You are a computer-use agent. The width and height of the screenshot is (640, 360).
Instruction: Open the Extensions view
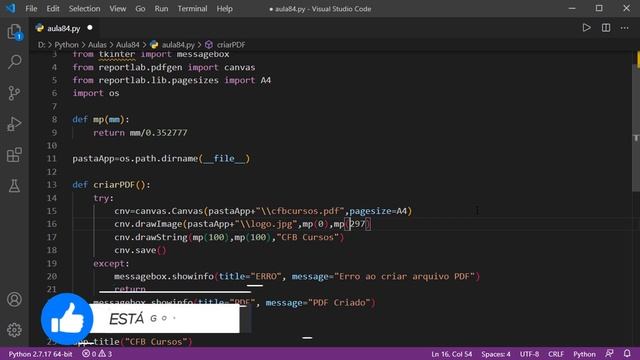tap(14, 155)
